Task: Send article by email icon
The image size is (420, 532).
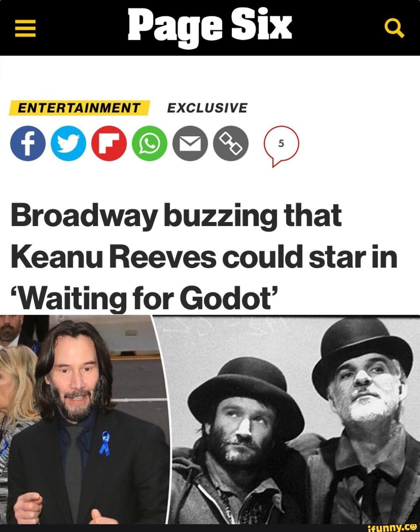Action: [190, 143]
